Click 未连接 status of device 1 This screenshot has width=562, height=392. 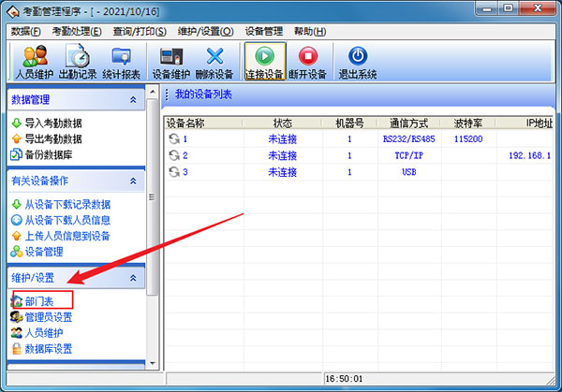click(x=283, y=138)
